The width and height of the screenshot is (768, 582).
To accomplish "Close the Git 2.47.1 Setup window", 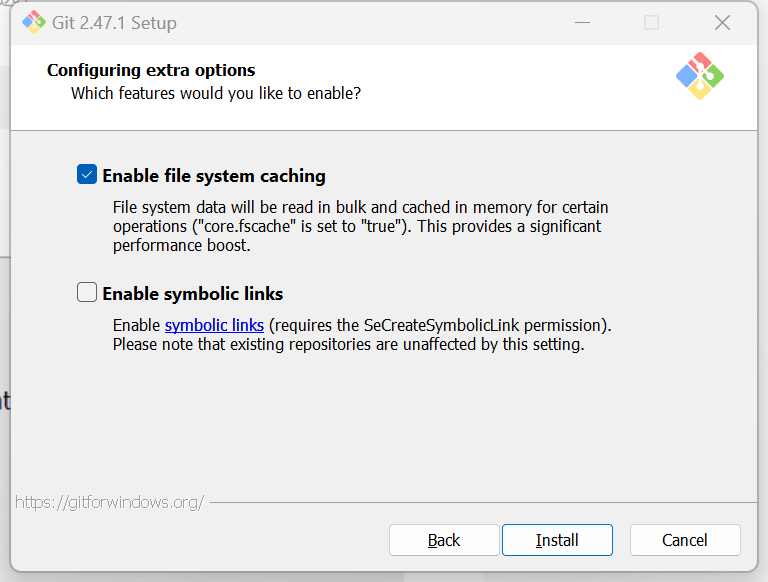I will 722,22.
